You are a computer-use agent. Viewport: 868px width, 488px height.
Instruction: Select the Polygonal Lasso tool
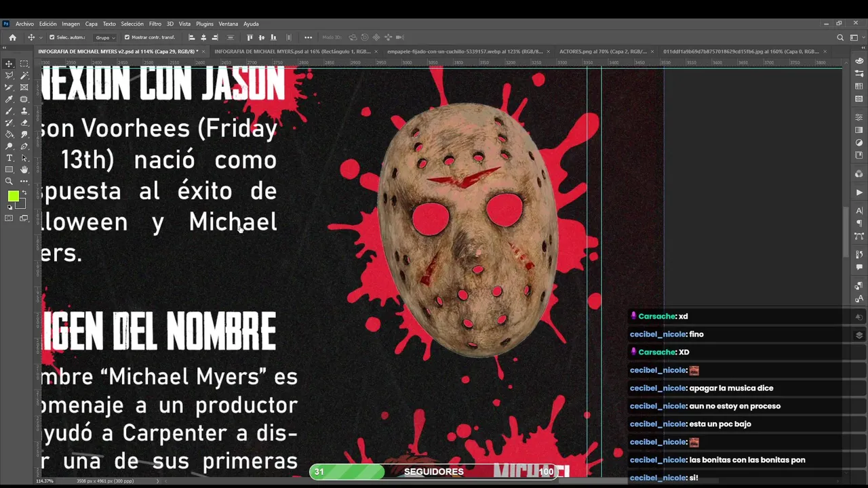9,75
